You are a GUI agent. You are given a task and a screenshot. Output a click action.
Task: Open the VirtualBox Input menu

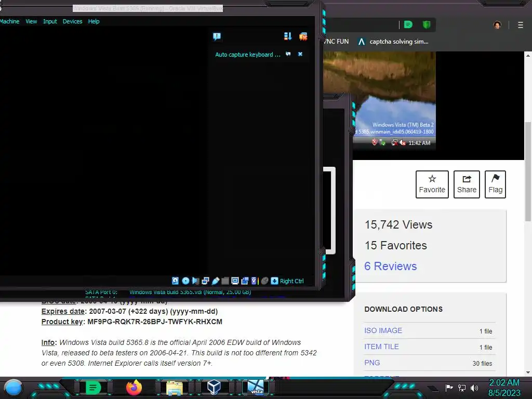coord(50,21)
